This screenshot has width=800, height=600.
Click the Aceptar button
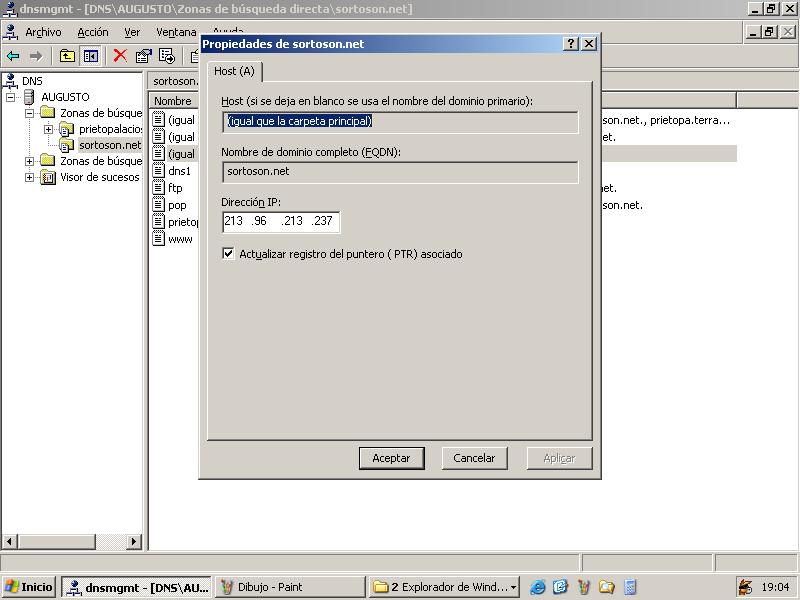coord(391,458)
